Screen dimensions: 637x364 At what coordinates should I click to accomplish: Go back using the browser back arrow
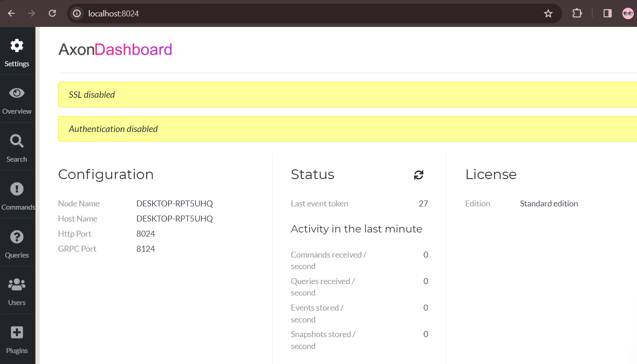click(x=11, y=13)
